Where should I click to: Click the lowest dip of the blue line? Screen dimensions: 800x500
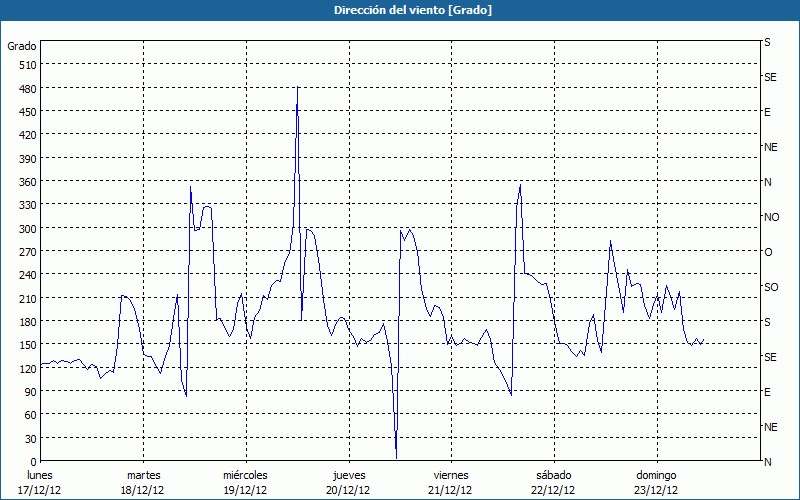point(396,456)
